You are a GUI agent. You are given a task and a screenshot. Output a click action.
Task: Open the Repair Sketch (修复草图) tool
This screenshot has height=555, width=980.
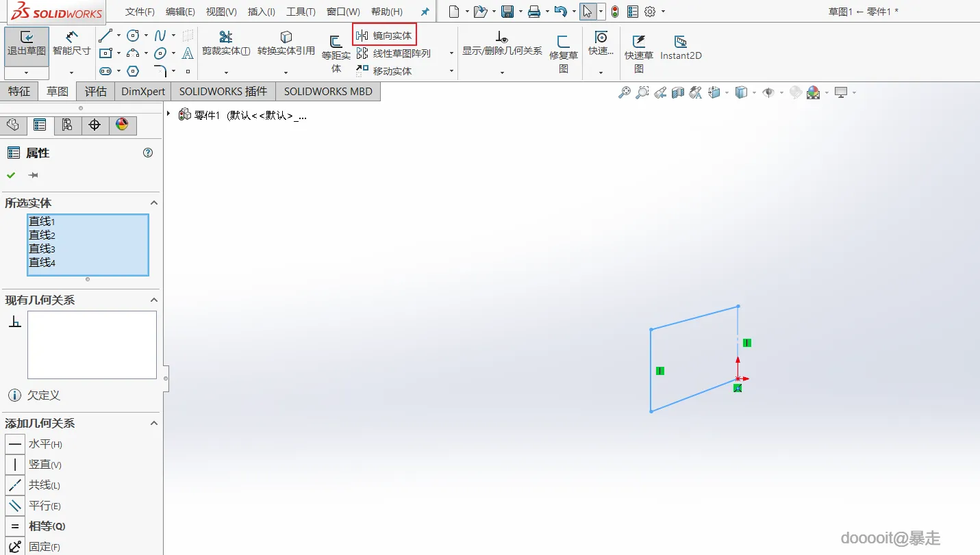point(564,53)
